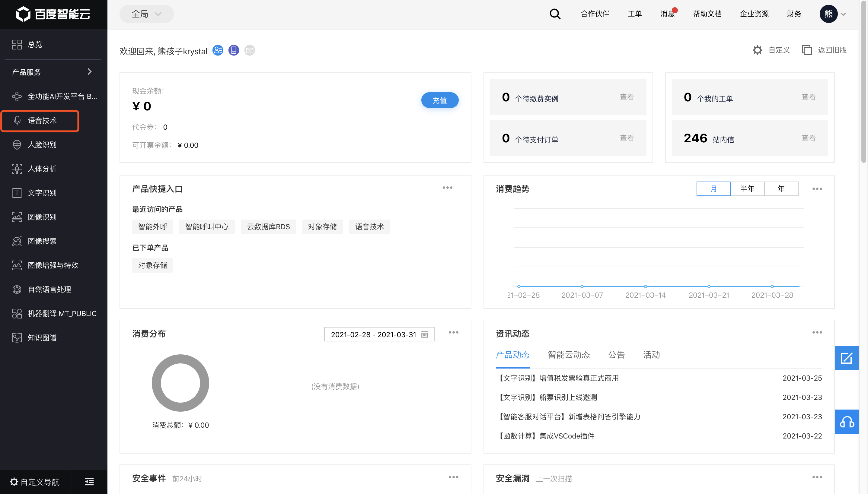Click the 人脸识别 face icon

pos(17,144)
